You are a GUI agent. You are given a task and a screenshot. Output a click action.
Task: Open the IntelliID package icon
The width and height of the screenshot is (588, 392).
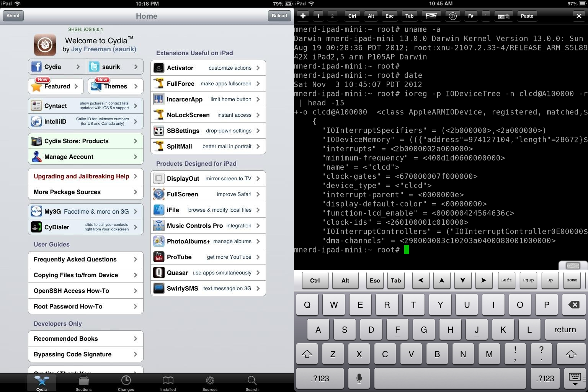click(36, 121)
